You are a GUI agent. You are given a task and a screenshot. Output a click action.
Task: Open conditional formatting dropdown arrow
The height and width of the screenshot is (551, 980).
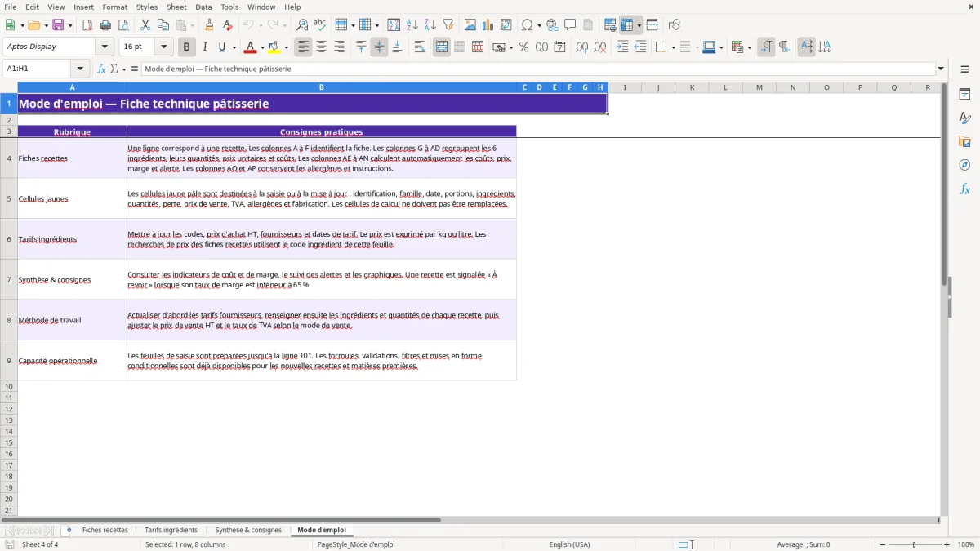[x=749, y=47]
